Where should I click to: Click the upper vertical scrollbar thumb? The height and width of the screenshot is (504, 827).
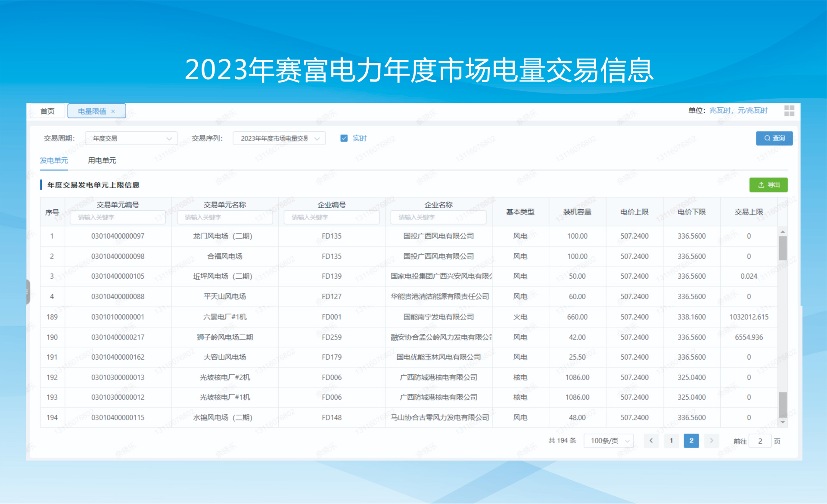[783, 248]
